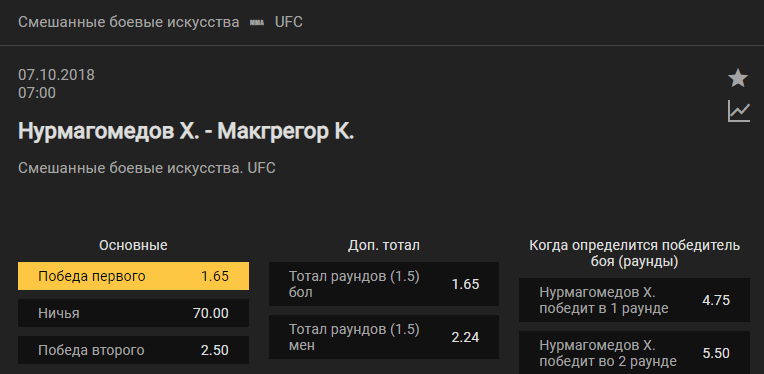This screenshot has width=764, height=374.
Task: Click the 70.00 draw odds value
Action: (210, 313)
